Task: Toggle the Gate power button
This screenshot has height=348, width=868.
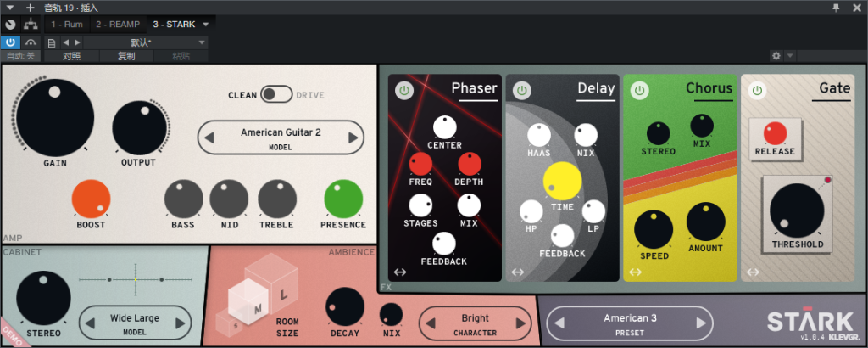Action: click(x=757, y=90)
